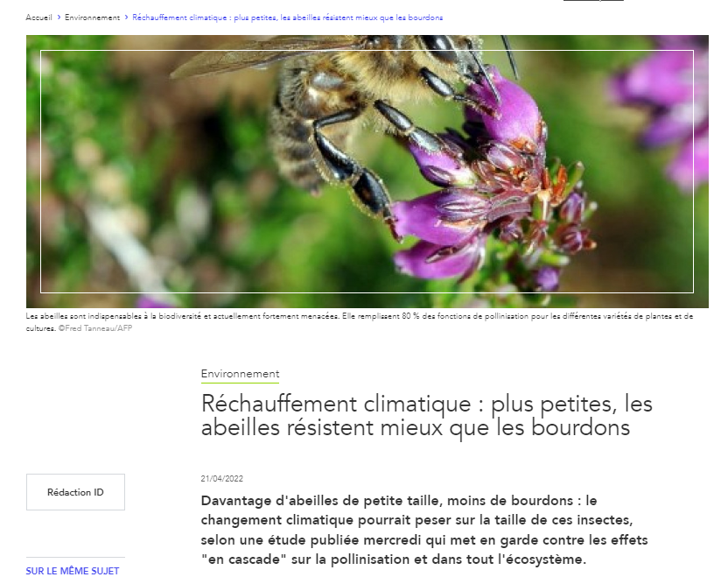Select the current article title breadcrumb
The height and width of the screenshot is (577, 728).
click(287, 18)
